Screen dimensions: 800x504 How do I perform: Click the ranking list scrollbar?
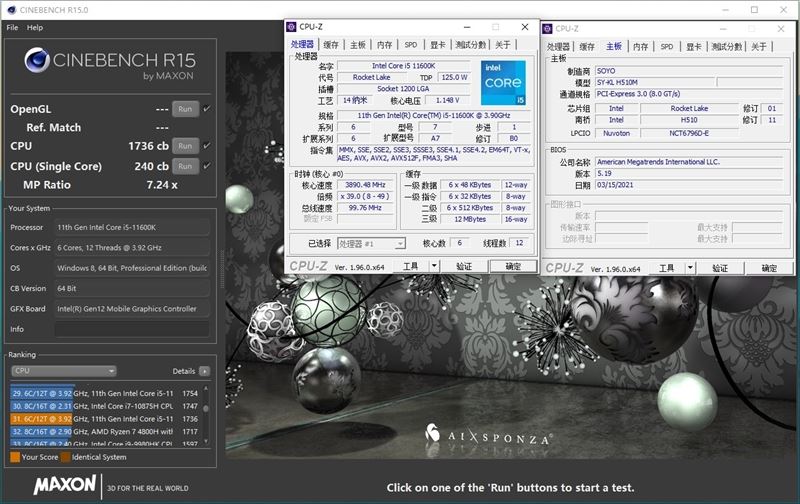pos(206,414)
